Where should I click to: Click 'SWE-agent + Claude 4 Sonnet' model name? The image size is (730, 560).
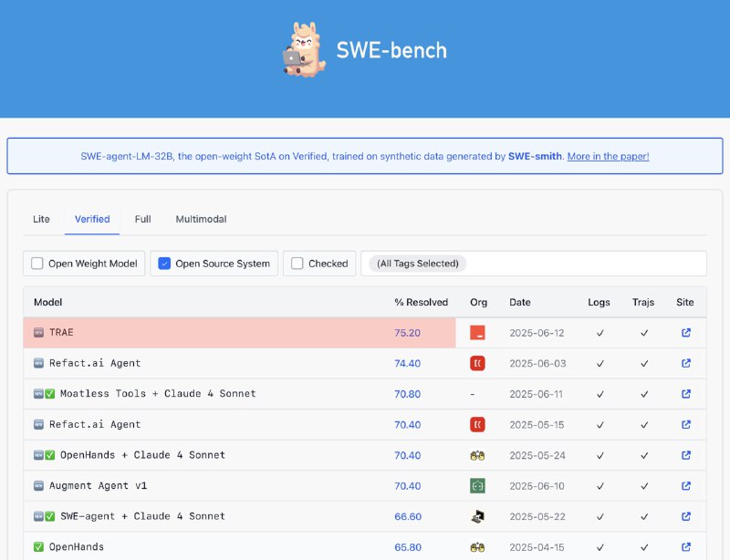(143, 516)
